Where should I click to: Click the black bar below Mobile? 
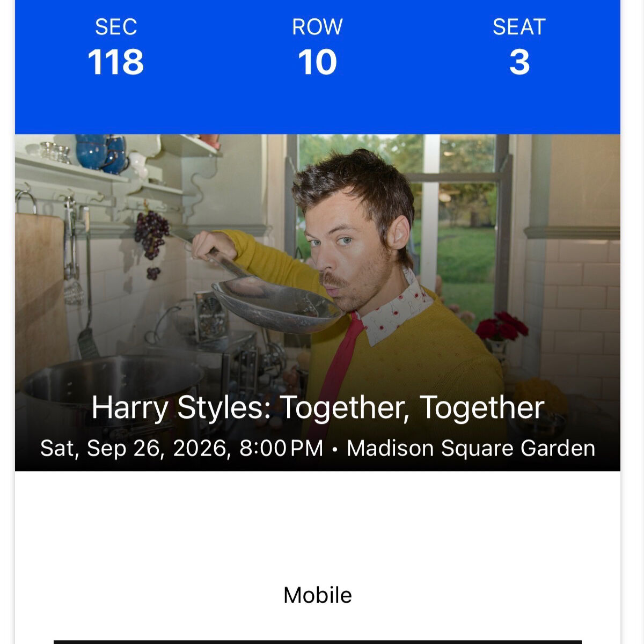coord(317,641)
